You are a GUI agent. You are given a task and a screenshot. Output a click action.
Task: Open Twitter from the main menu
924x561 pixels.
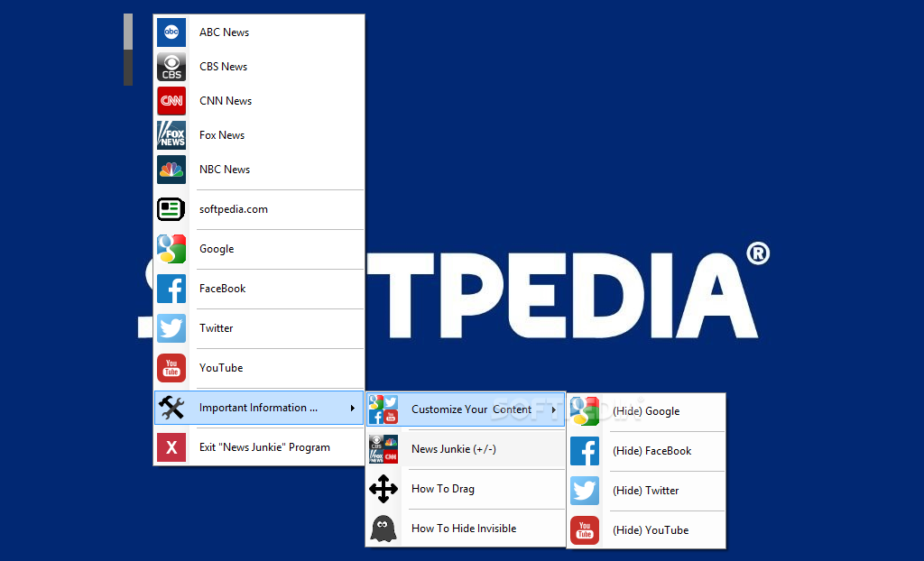(x=259, y=328)
